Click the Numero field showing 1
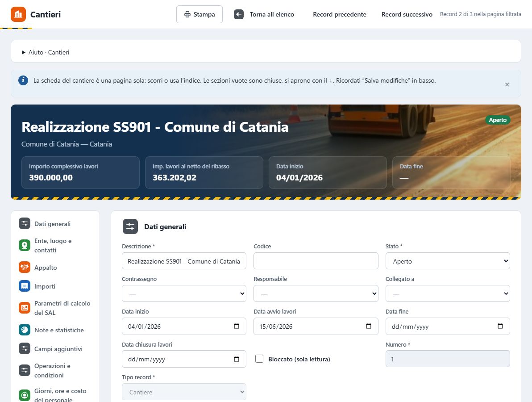This screenshot has height=402, width=532. pyautogui.click(x=448, y=359)
